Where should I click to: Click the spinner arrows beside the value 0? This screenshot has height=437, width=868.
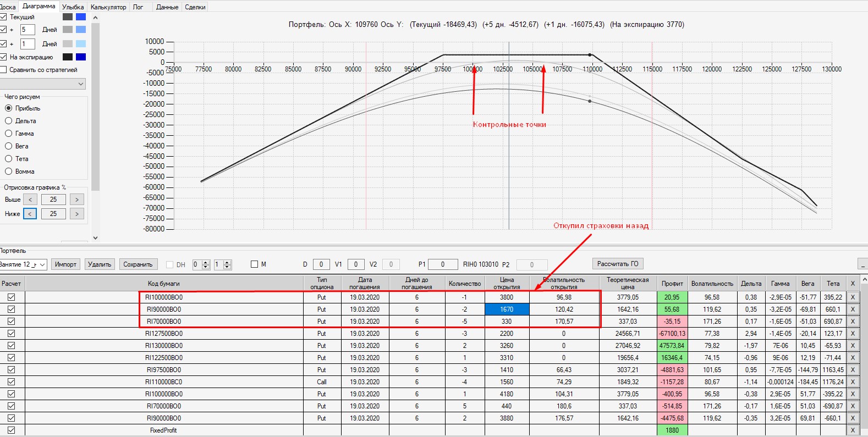tap(206, 264)
